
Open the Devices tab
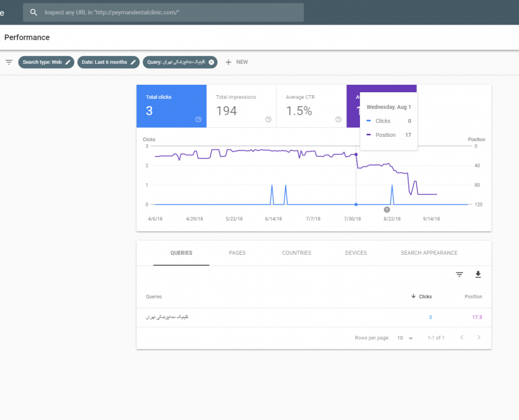[356, 253]
